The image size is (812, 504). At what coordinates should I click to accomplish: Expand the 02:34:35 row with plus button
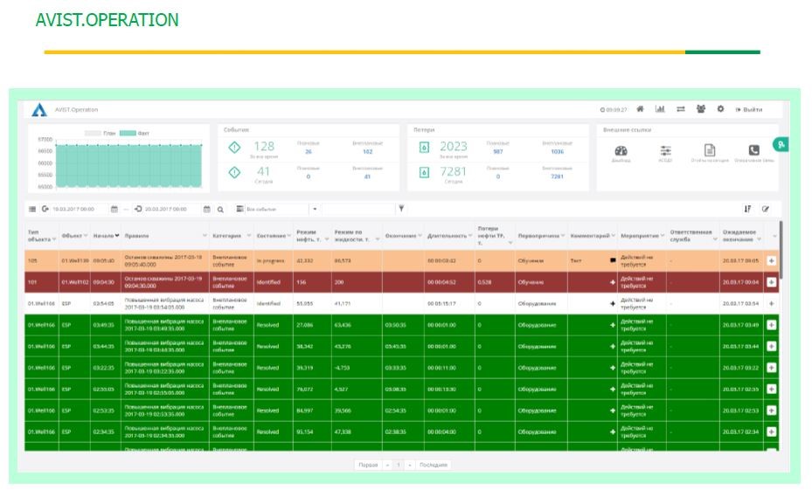[x=771, y=432]
